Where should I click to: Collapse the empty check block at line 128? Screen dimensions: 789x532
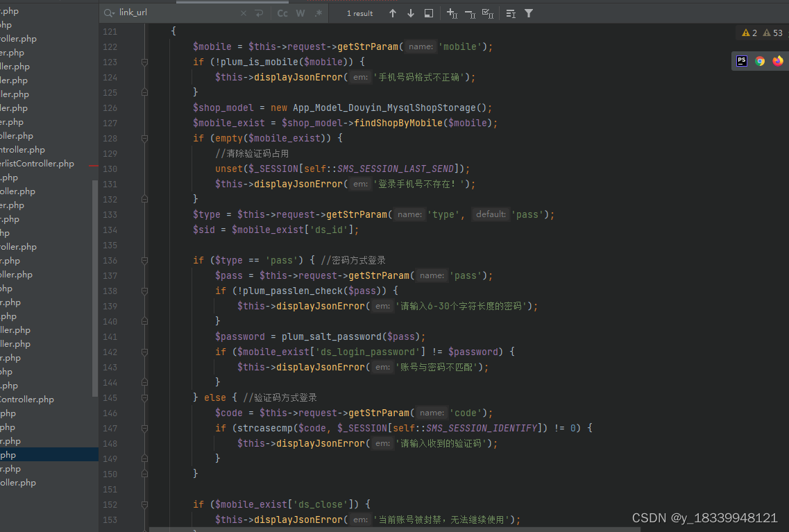[x=144, y=138]
